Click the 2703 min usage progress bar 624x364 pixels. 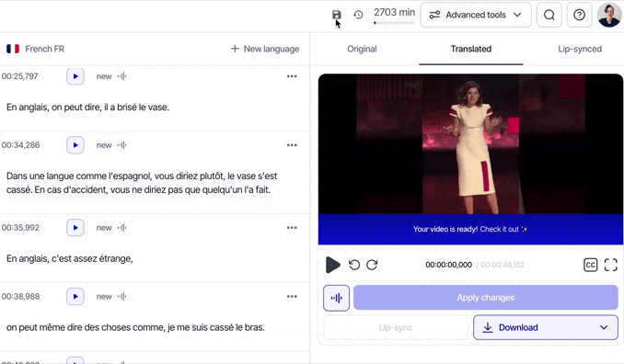click(394, 23)
